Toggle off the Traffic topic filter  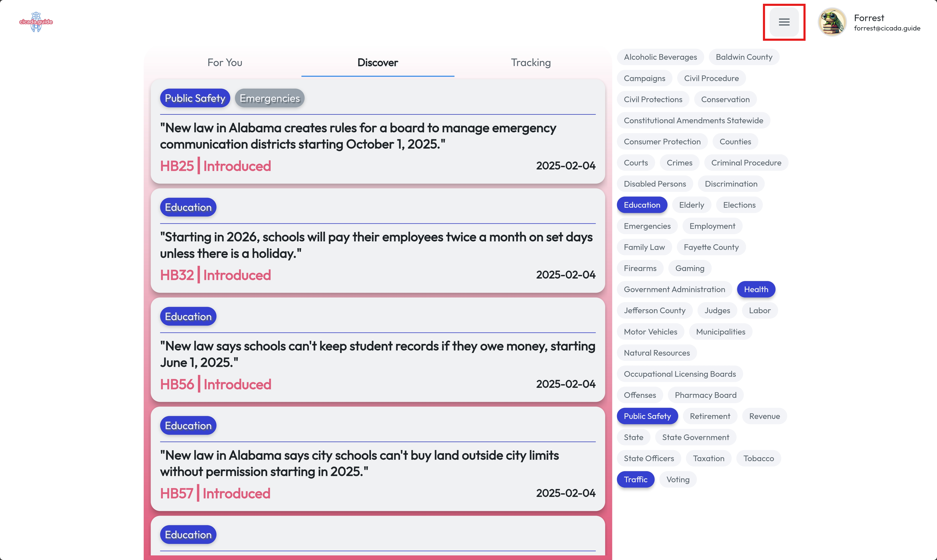click(635, 479)
